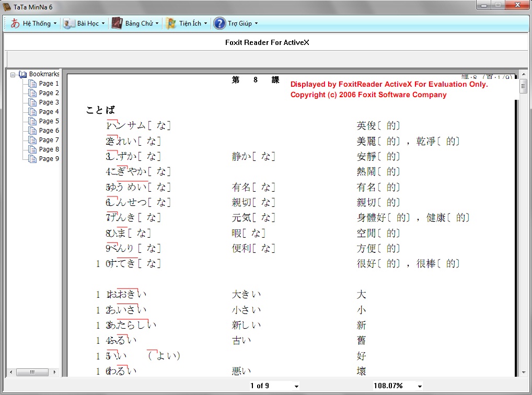Image resolution: width=532 pixels, height=395 pixels.
Task: Click the word 新しい in the document
Action: (x=247, y=325)
